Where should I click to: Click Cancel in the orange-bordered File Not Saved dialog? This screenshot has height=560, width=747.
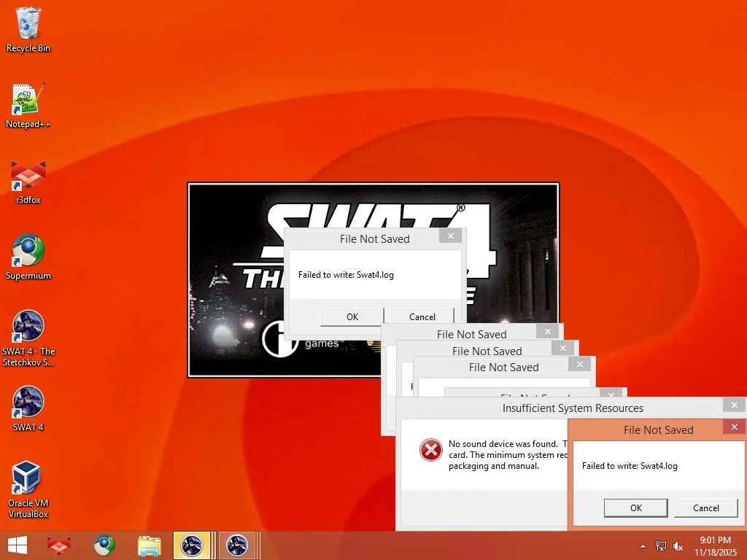(706, 507)
